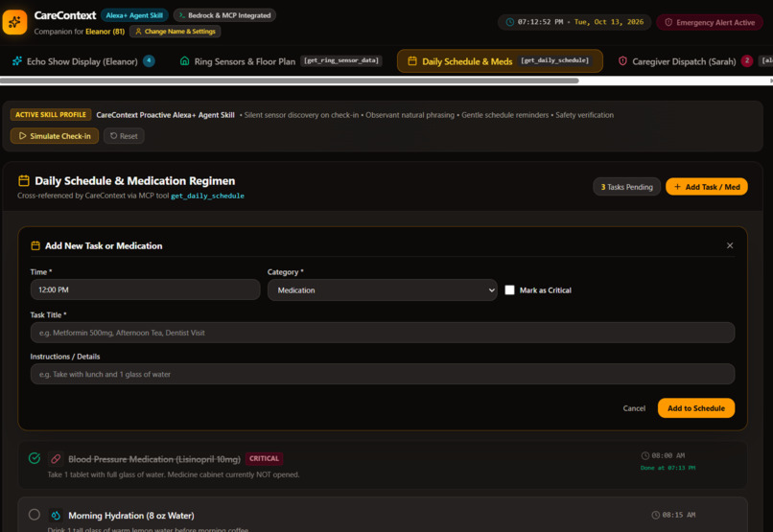The width and height of the screenshot is (773, 532).
Task: Click the pill icon for Blood Pressure Medication
Action: point(56,459)
